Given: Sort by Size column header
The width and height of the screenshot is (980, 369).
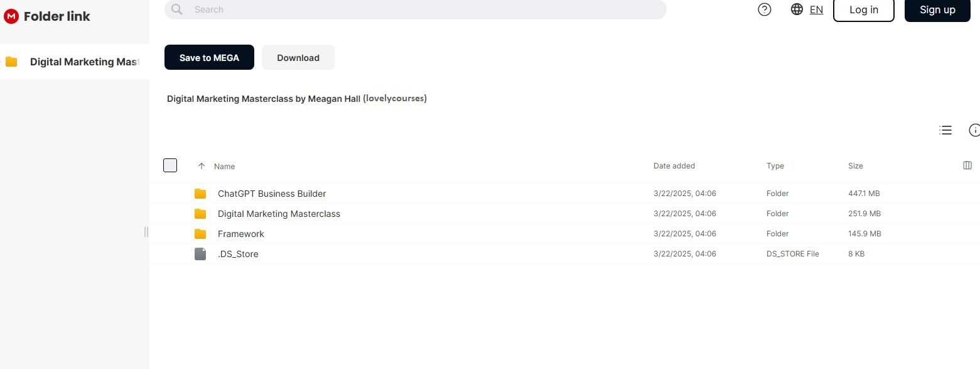Looking at the screenshot, I should 855,166.
